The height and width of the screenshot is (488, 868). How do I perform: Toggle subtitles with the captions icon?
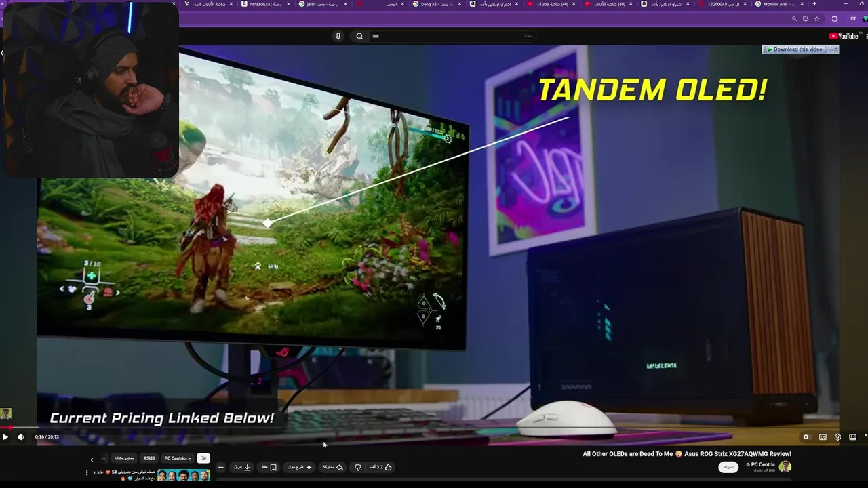[823, 437]
